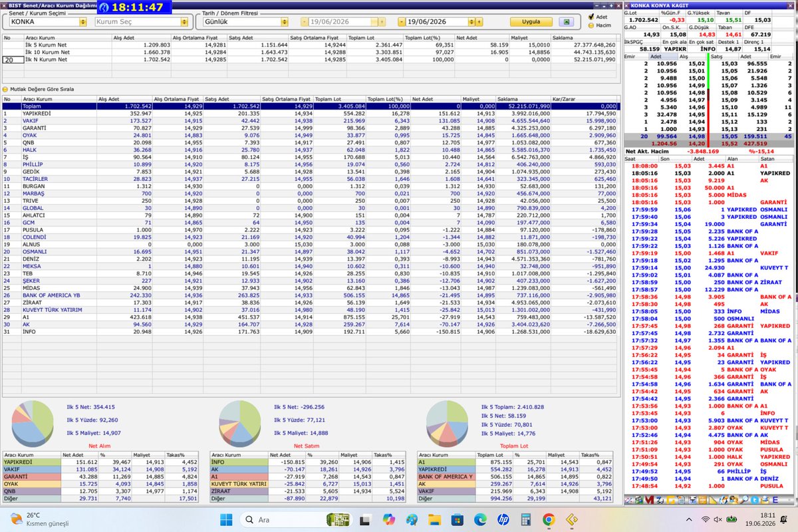798x532 pixels.
Task: Select the BANK OF AMERICA YB row
Action: (x=311, y=296)
